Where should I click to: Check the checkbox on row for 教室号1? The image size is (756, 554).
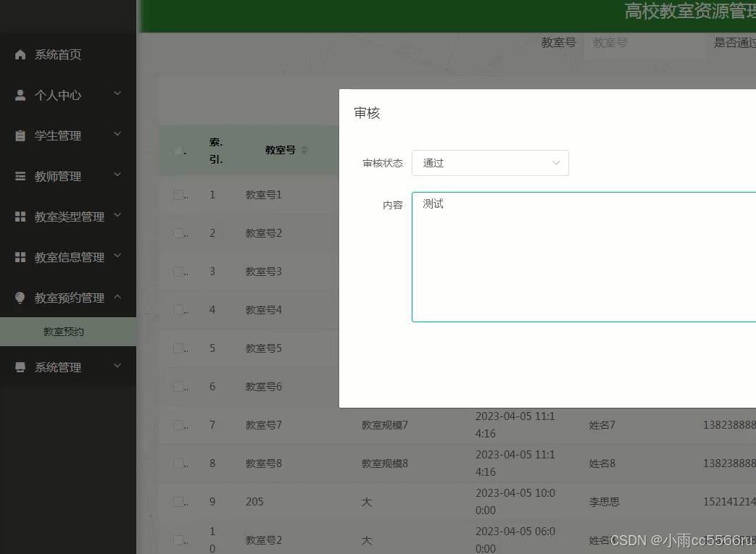click(x=179, y=194)
